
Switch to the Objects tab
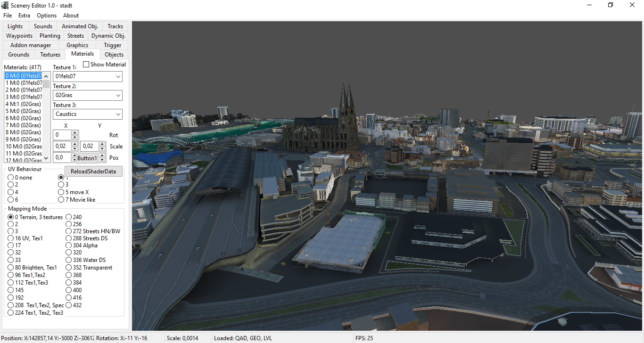[x=114, y=55]
